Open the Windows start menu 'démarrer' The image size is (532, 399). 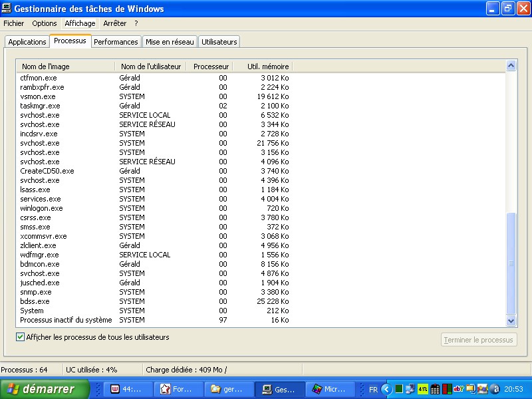(44, 389)
